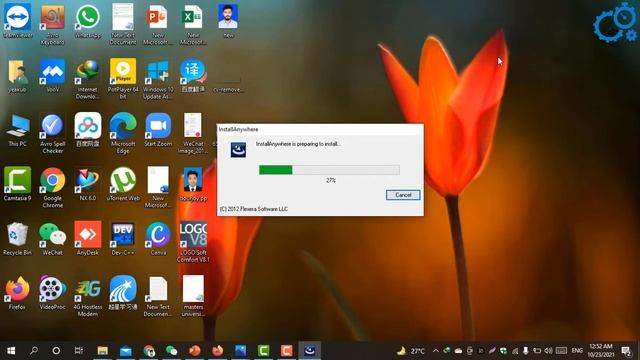Select the This PC desktop icon
Screen dimensions: 640x360
18,131
